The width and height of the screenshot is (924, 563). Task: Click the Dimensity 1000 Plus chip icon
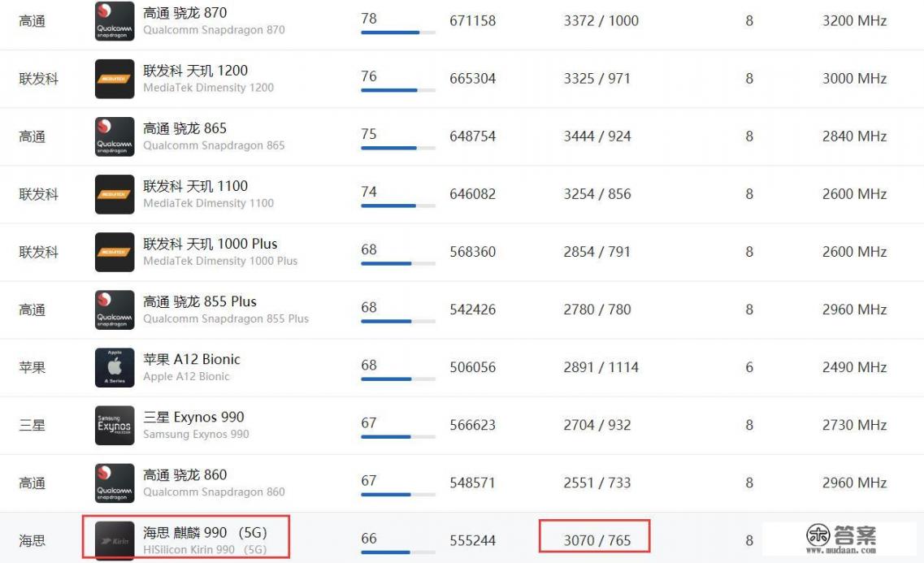pyautogui.click(x=115, y=252)
